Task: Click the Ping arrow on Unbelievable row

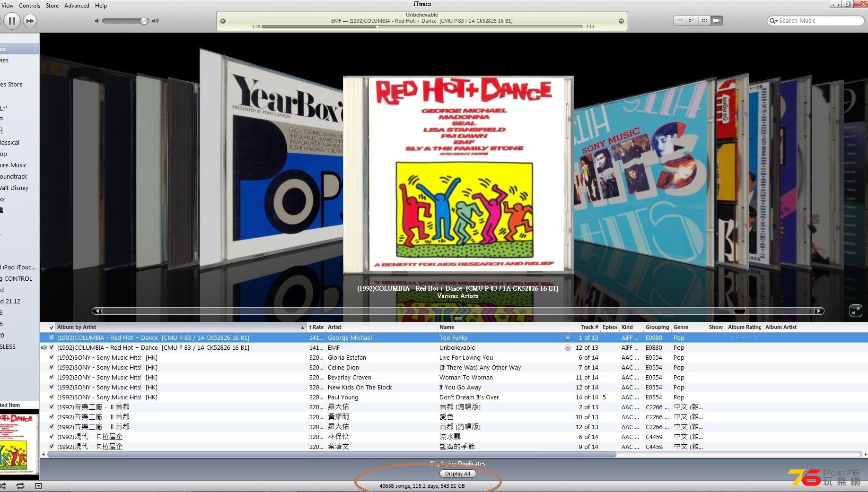Action: (568, 347)
